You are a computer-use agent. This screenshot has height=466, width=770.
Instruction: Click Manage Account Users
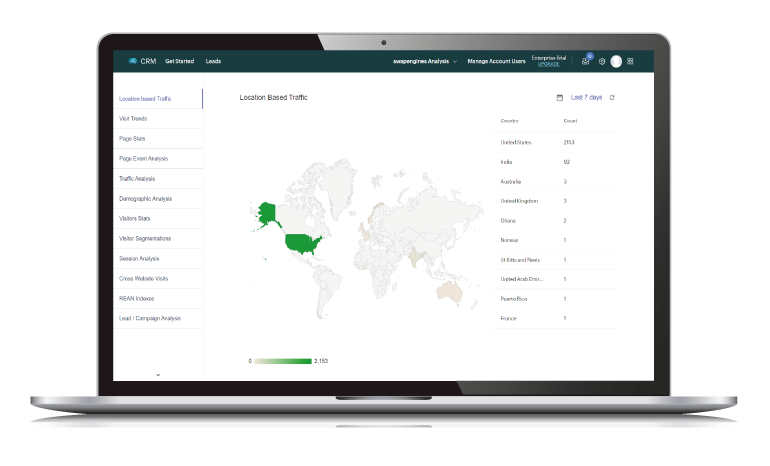[496, 61]
